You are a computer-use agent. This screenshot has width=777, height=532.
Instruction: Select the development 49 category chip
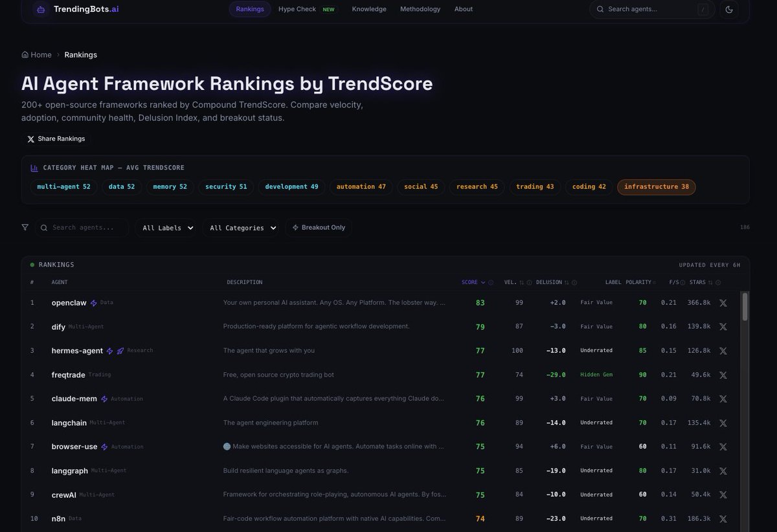tap(291, 187)
